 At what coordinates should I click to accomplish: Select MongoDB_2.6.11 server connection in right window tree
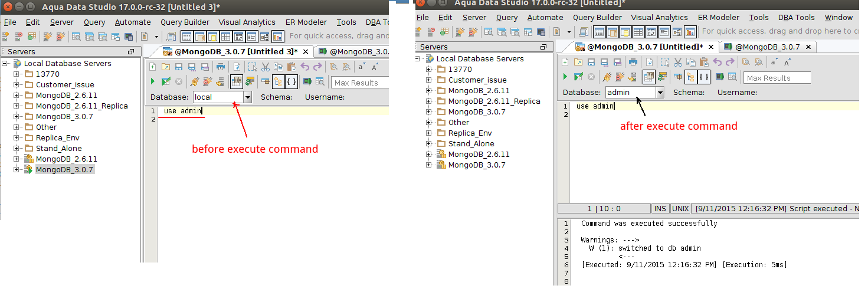click(x=479, y=155)
